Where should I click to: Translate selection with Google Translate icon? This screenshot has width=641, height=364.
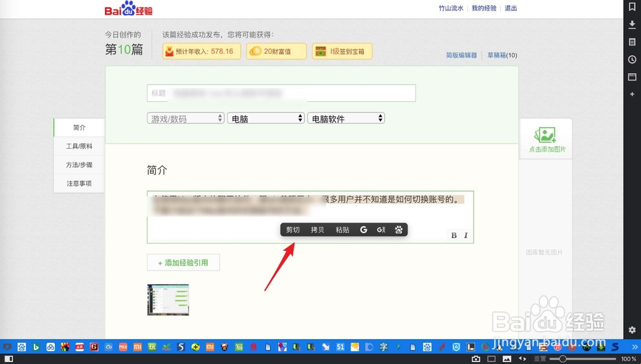[x=381, y=229]
